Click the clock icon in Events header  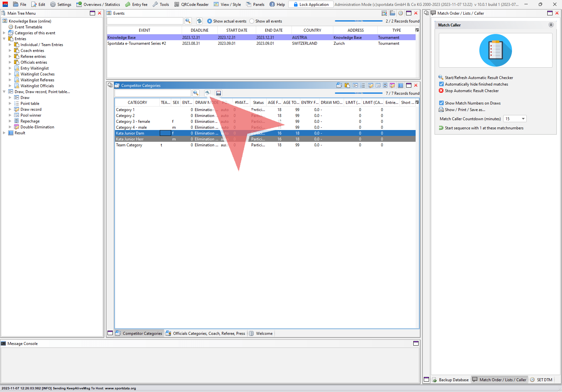tap(400, 13)
